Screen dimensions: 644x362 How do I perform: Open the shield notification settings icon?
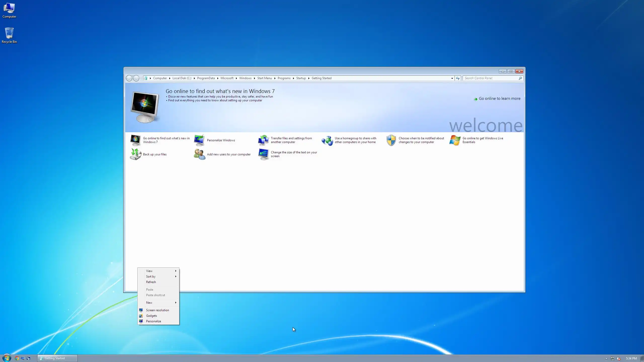click(x=391, y=140)
